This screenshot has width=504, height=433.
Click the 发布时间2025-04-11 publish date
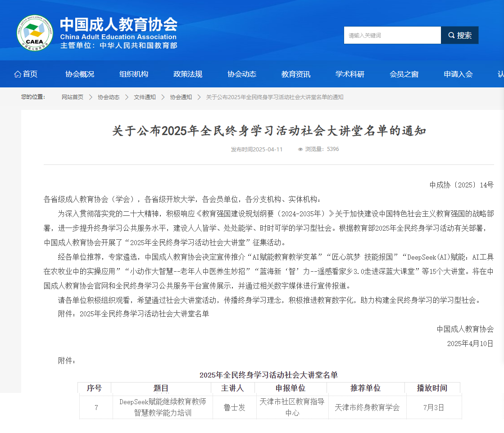(x=256, y=149)
